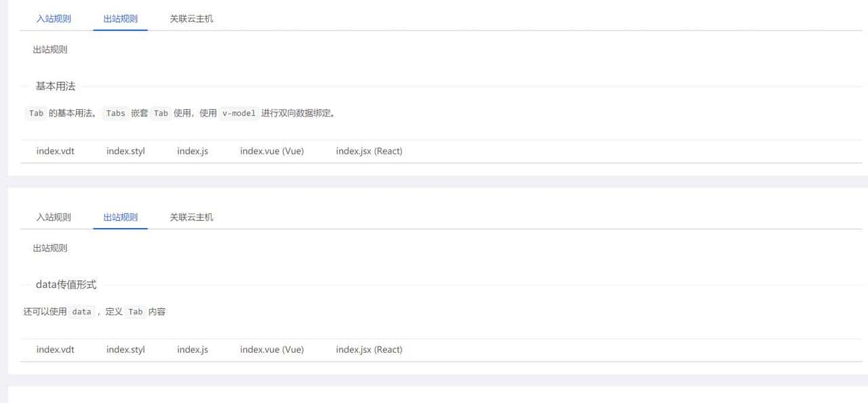Switch to 入站规则 in the data传值形式 demo
The height and width of the screenshot is (403, 868).
[x=54, y=217]
